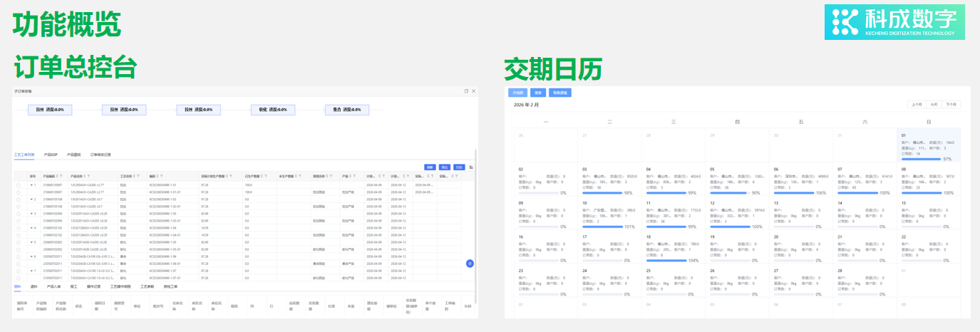Switch to the 产品SOP tab
This screenshot has height=332, width=980.
tap(51, 154)
